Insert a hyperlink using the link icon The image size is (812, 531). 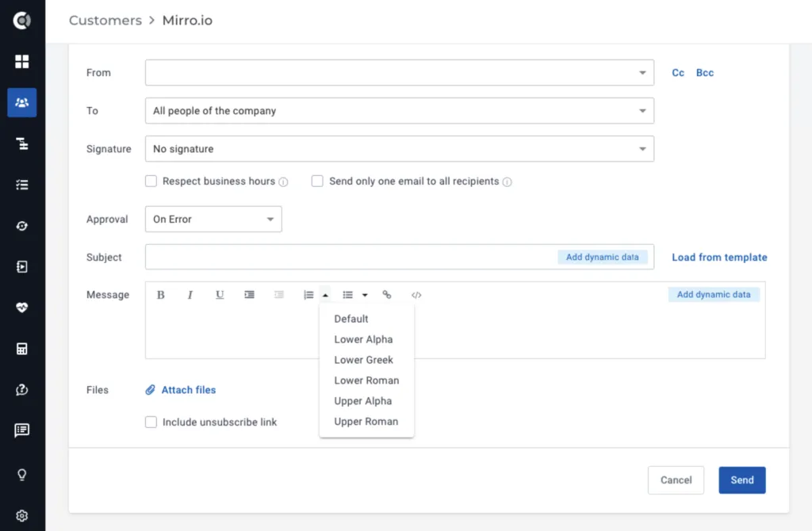[x=387, y=295]
